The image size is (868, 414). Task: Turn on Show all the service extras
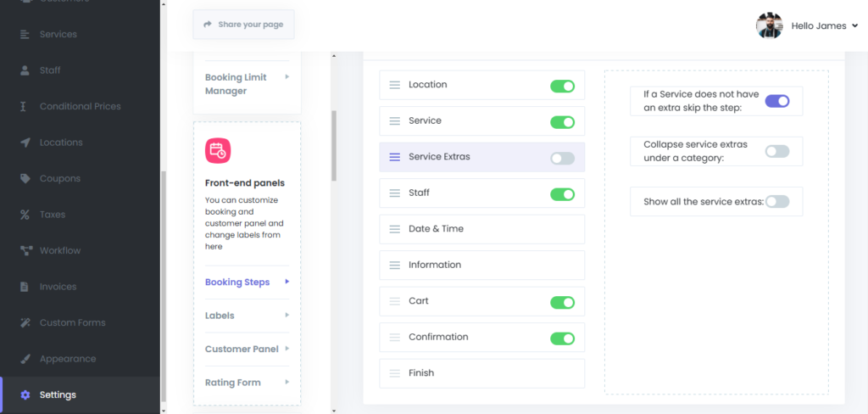776,202
